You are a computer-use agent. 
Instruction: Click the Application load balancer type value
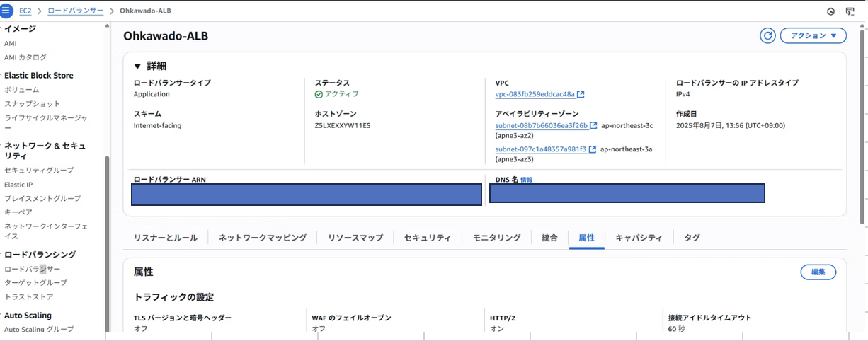click(152, 93)
